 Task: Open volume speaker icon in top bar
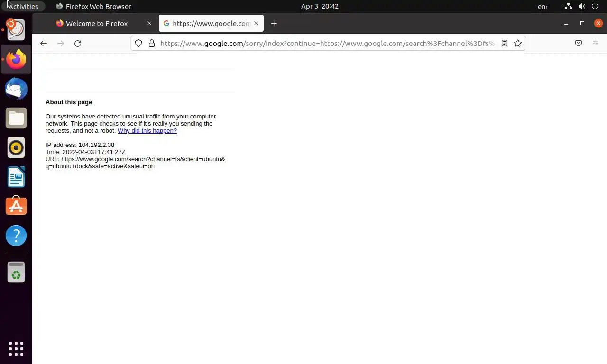tap(582, 6)
